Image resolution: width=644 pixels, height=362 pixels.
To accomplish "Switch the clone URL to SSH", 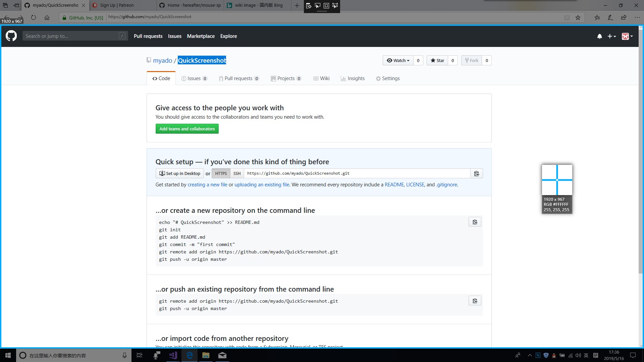I will [237, 174].
